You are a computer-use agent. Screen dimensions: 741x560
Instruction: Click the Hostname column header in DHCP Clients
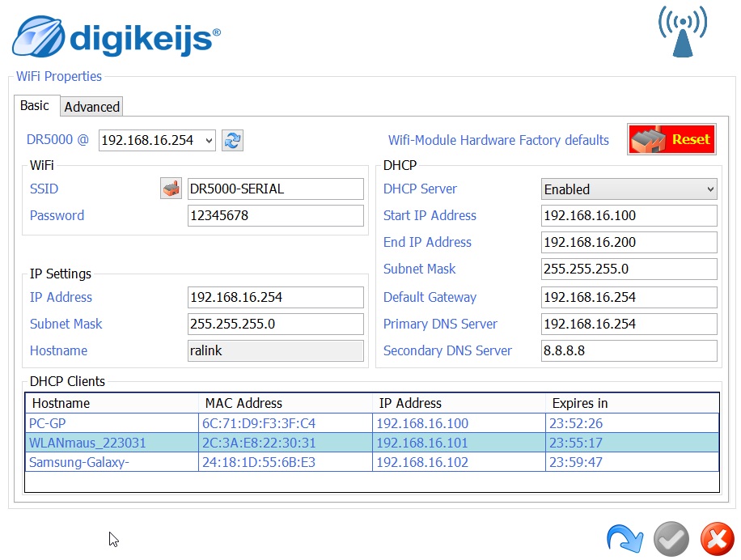coord(112,403)
